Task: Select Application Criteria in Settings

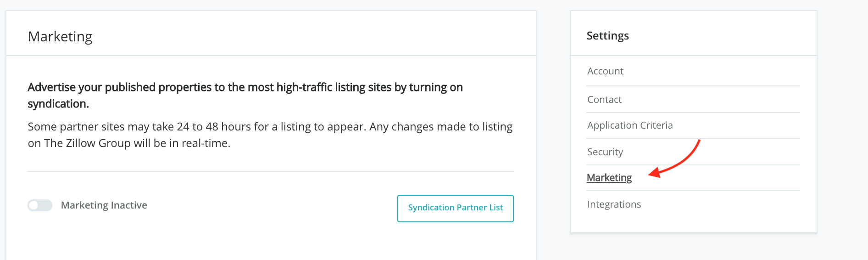Action: (629, 125)
